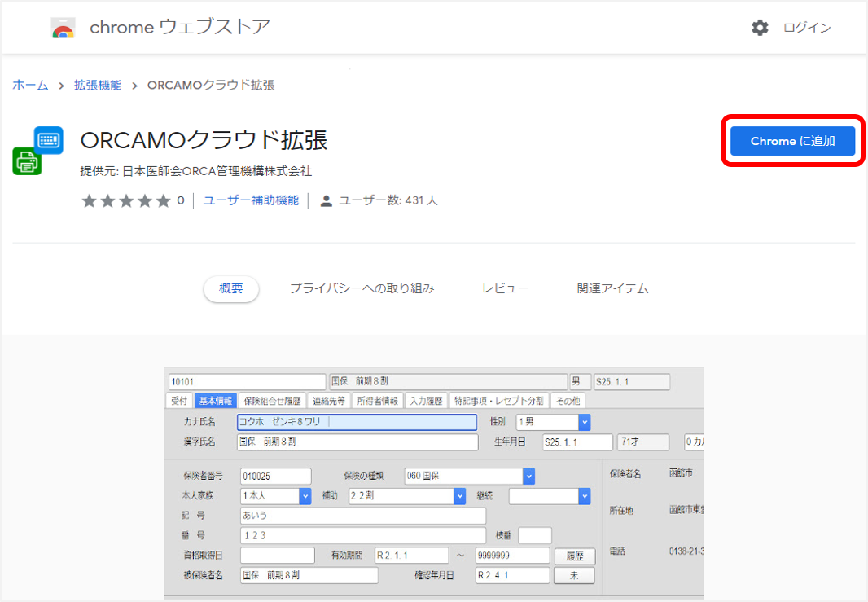Click the 漢字氏名 input field
The width and height of the screenshot is (868, 602).
pyautogui.click(x=357, y=442)
